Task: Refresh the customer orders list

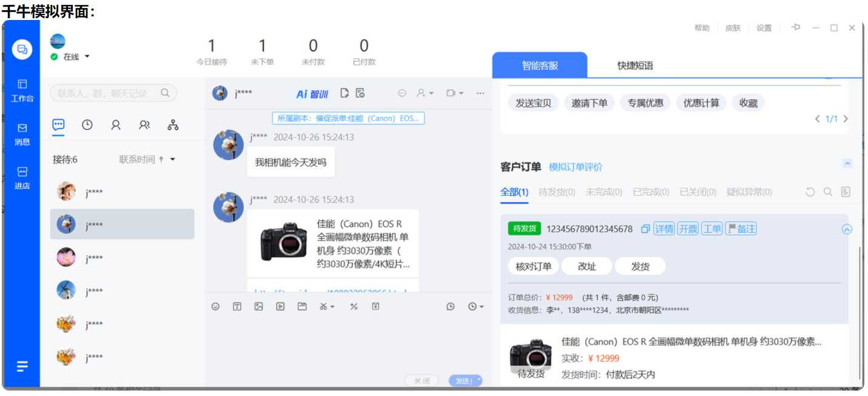Action: pos(810,192)
